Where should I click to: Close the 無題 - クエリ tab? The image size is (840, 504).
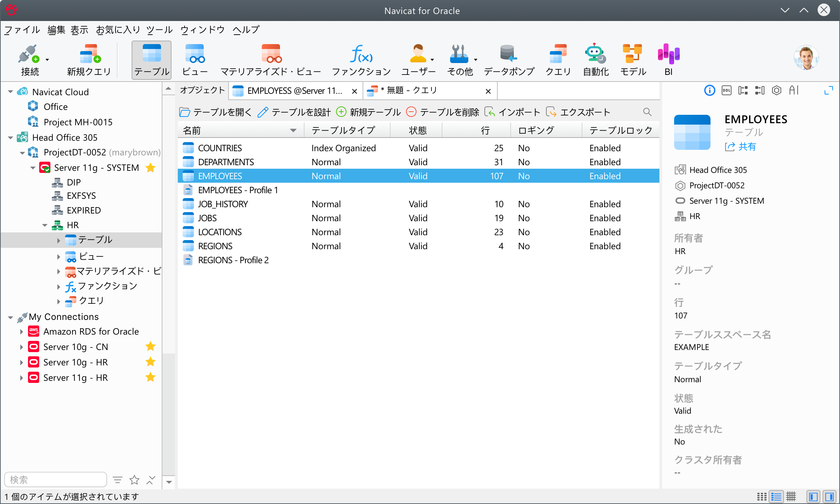(x=488, y=91)
